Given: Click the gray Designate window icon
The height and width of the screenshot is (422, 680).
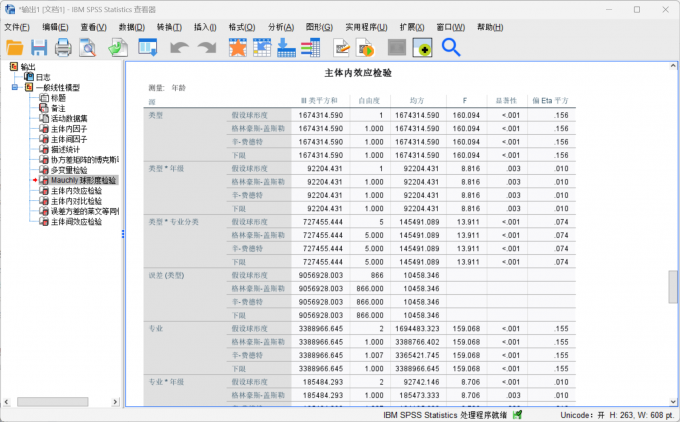Looking at the screenshot, I should [397, 48].
